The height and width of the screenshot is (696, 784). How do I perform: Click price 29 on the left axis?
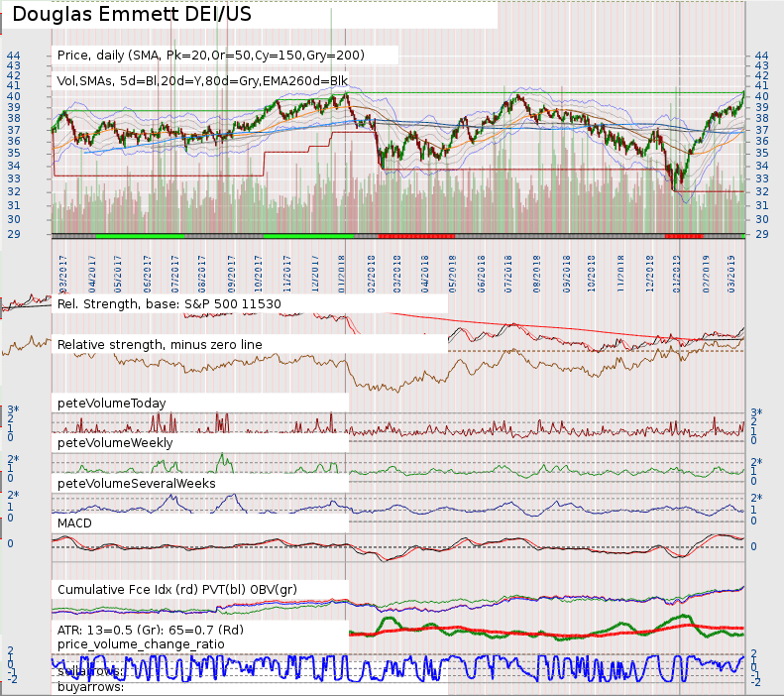14,234
